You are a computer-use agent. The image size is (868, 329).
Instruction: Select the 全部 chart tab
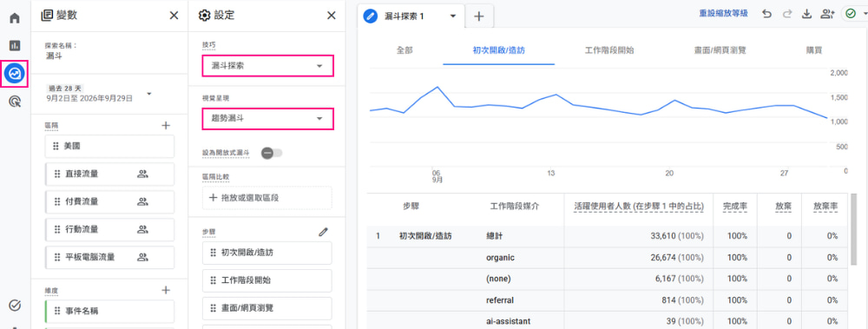click(x=404, y=49)
